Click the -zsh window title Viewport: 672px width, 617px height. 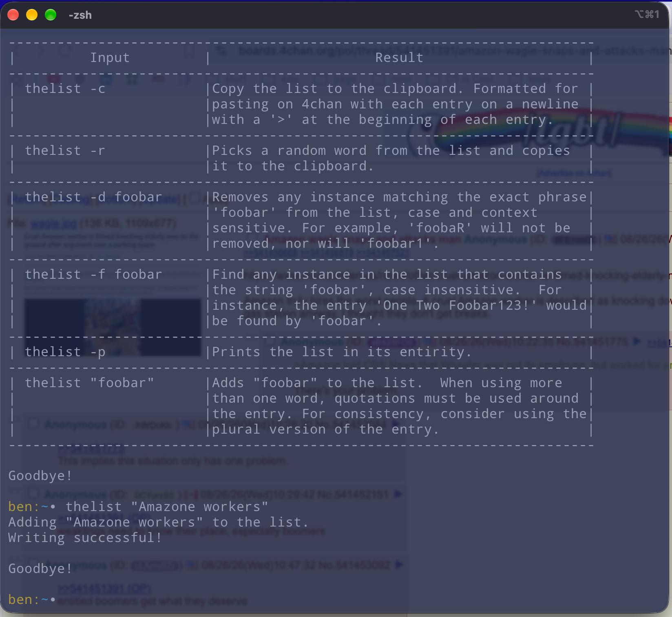(x=80, y=15)
